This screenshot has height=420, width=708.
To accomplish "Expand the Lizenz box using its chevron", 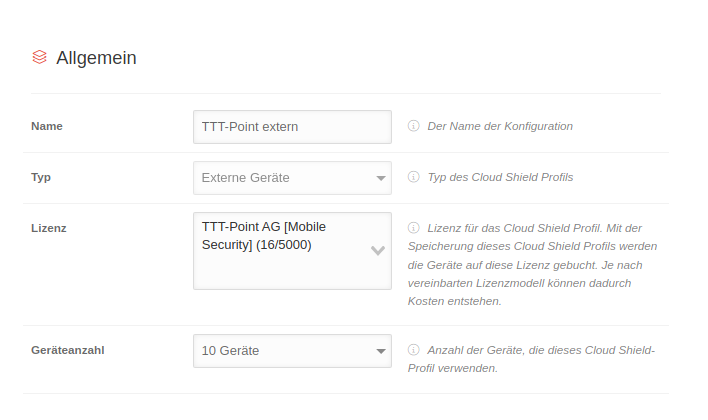I will point(378,250).
